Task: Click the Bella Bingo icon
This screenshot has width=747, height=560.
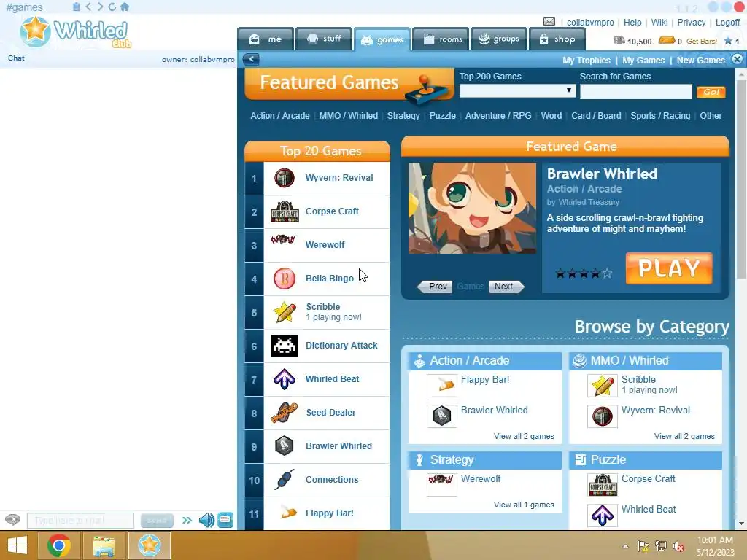Action: [x=285, y=279]
